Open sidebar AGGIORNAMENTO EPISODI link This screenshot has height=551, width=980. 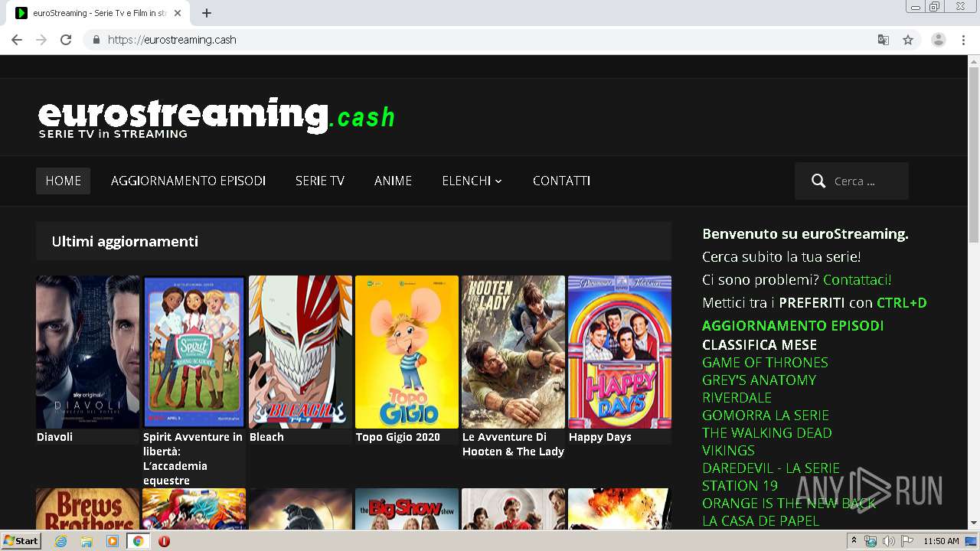tap(792, 325)
